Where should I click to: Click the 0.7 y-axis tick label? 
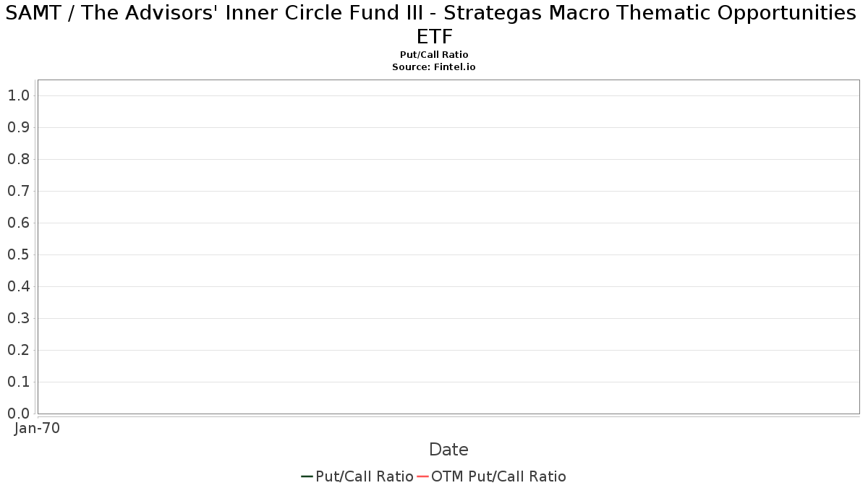click(19, 191)
